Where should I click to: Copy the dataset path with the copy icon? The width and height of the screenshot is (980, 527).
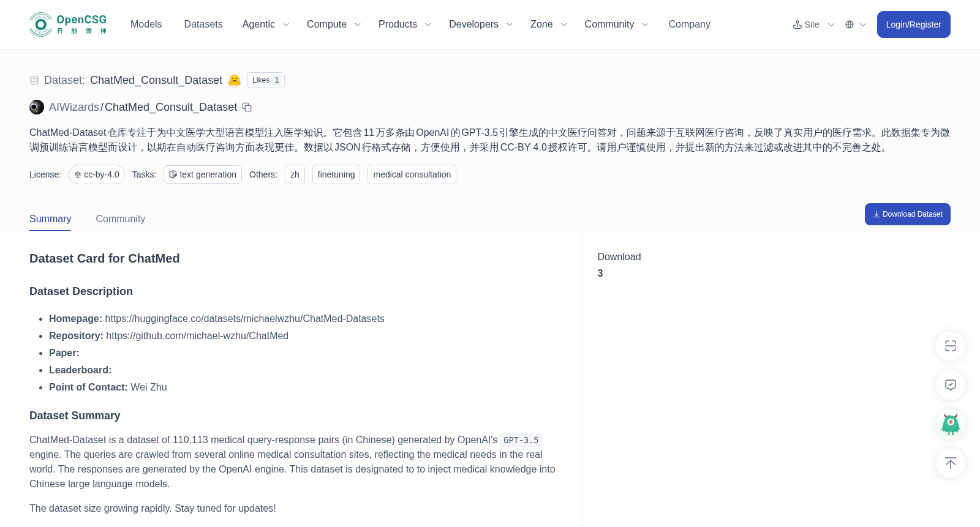[247, 107]
